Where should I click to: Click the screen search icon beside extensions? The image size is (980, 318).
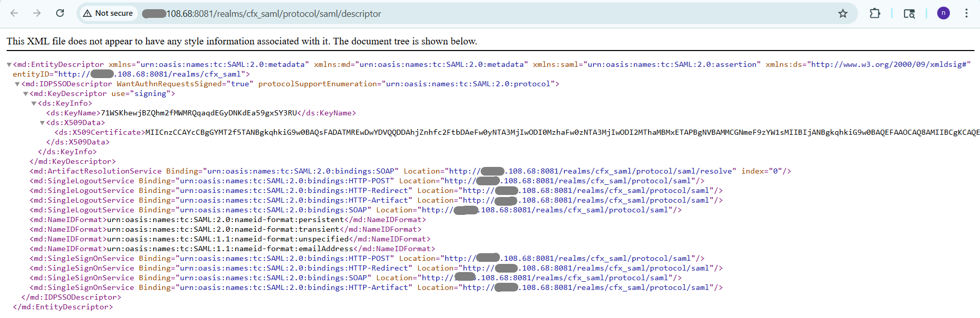pos(909,14)
